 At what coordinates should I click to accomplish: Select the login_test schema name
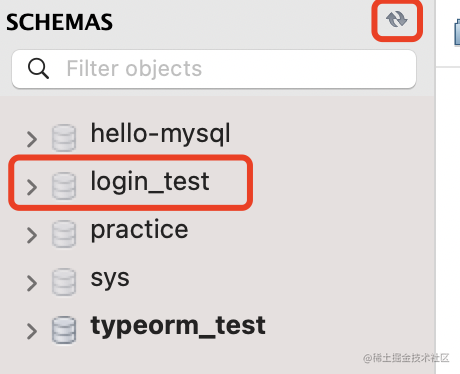(150, 182)
